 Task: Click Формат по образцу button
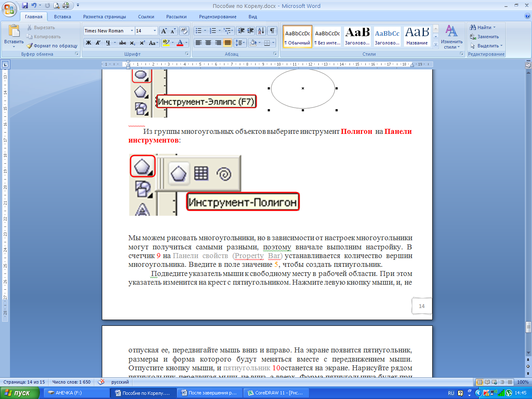tap(52, 46)
